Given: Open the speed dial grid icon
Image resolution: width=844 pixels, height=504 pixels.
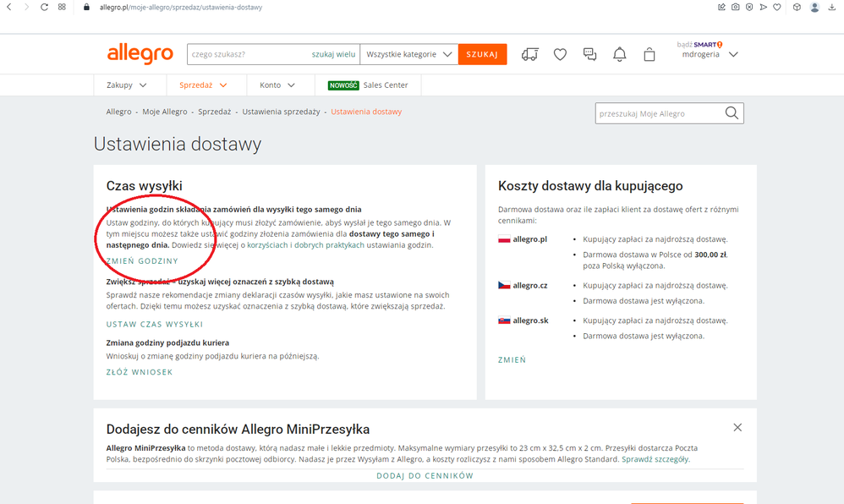Looking at the screenshot, I should point(62,7).
